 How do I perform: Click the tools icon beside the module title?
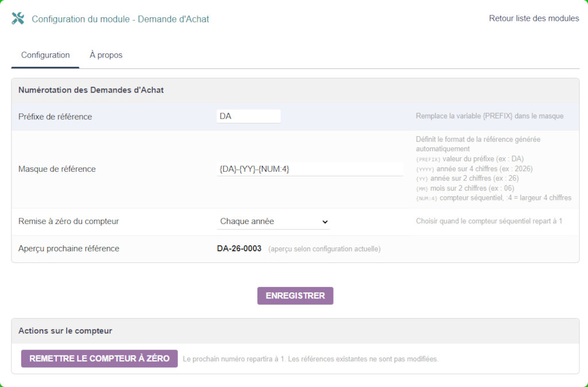pyautogui.click(x=18, y=18)
